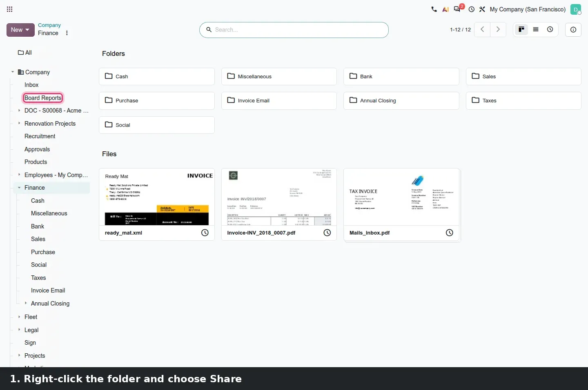Open Sign folder in sidebar
588x390 pixels.
coord(30,343)
